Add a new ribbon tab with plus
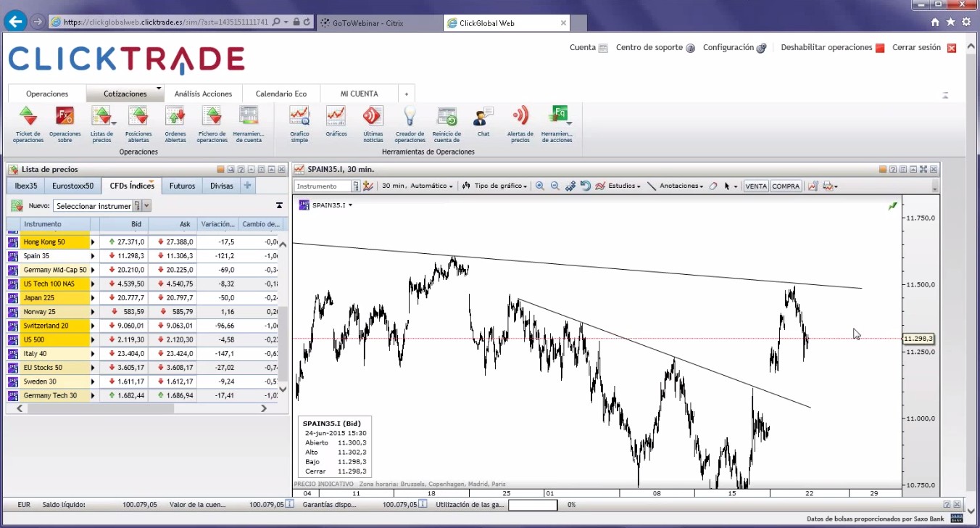This screenshot has width=980, height=528. [x=407, y=94]
